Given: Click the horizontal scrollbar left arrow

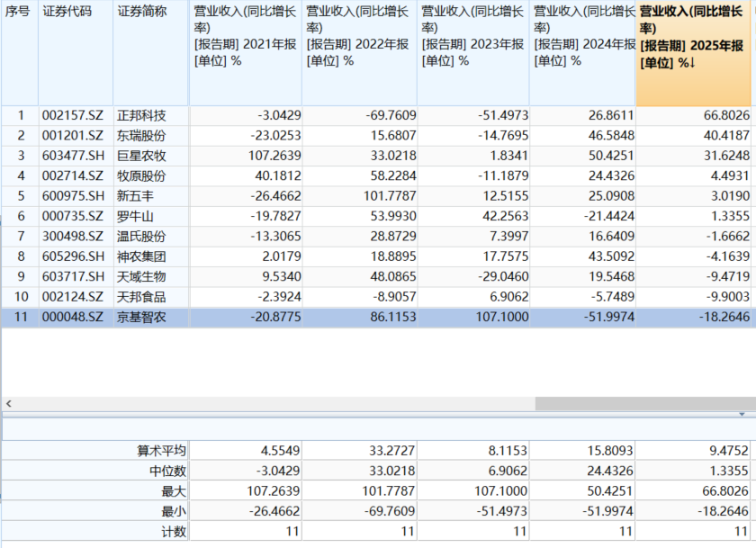Looking at the screenshot, I should [9, 404].
